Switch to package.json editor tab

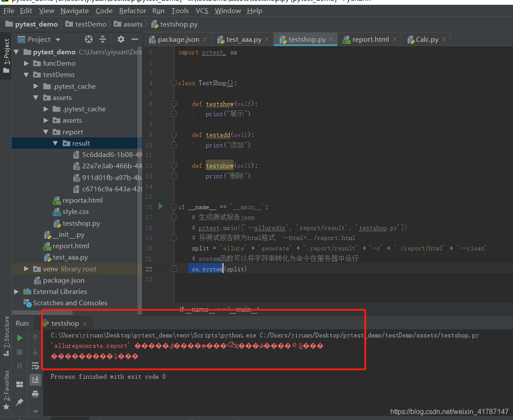178,40
